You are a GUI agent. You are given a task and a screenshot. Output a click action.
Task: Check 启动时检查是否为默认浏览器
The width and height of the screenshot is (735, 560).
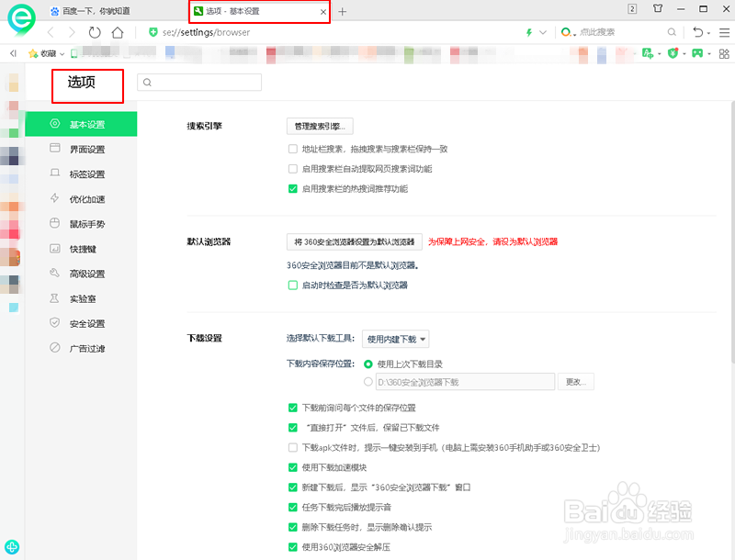tap(293, 286)
